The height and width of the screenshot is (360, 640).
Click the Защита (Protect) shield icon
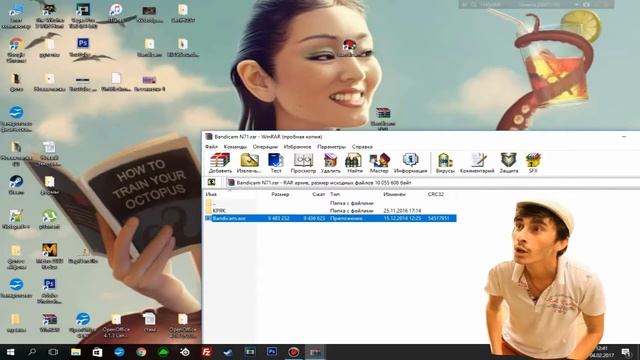[509, 163]
